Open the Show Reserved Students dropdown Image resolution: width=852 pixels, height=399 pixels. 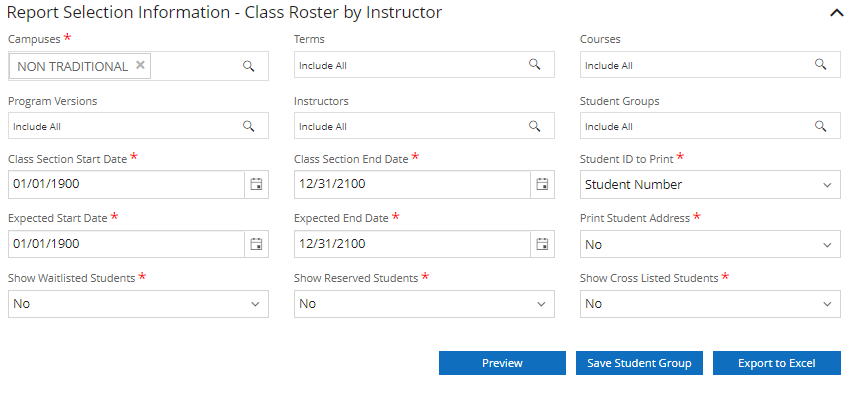click(424, 304)
